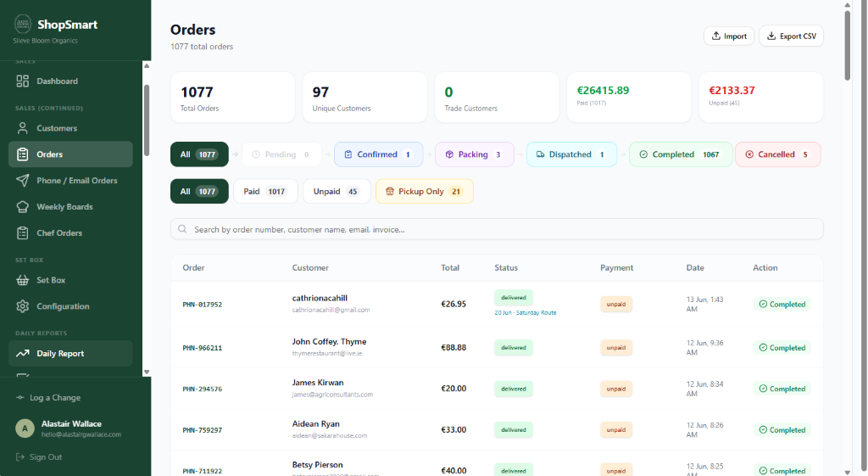
Task: Click the €2133.37 Unpaid summary card
Action: click(761, 97)
